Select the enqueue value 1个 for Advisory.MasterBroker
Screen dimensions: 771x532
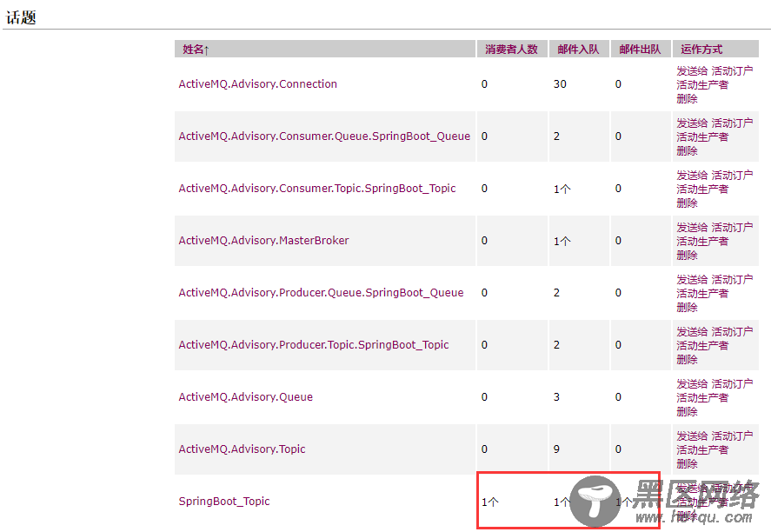562,241
